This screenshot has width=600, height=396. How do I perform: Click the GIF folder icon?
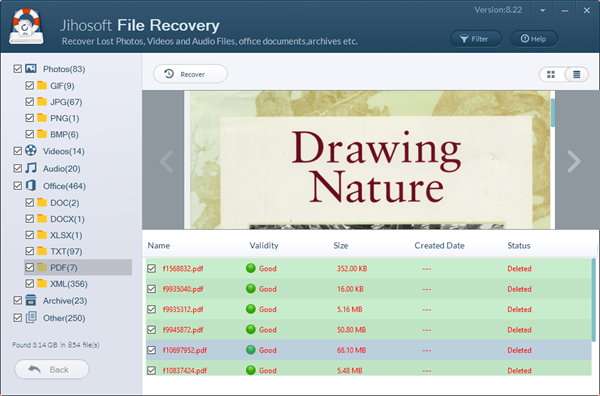tap(42, 85)
